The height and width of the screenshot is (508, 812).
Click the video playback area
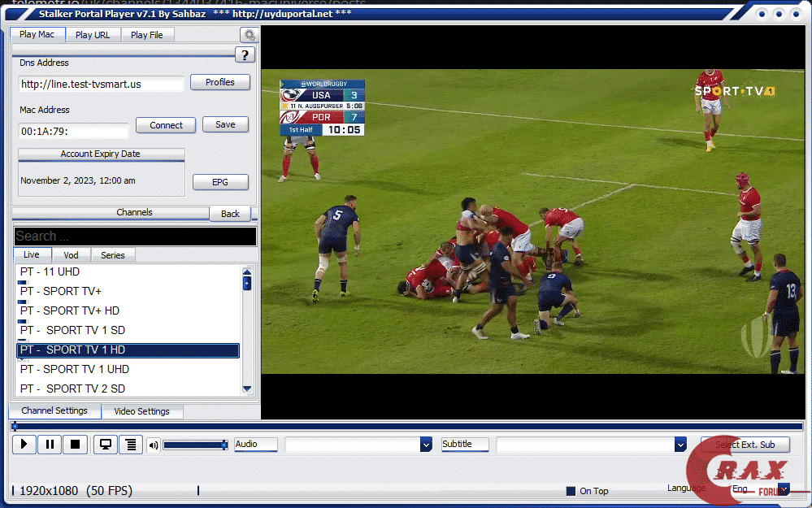[x=533, y=222]
